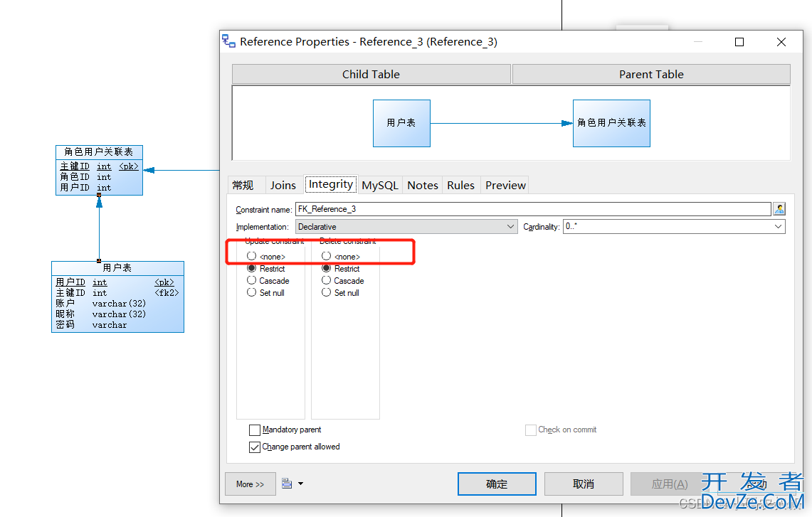Click the 角色ID int column row
This screenshot has width=812, height=517.
[86, 177]
